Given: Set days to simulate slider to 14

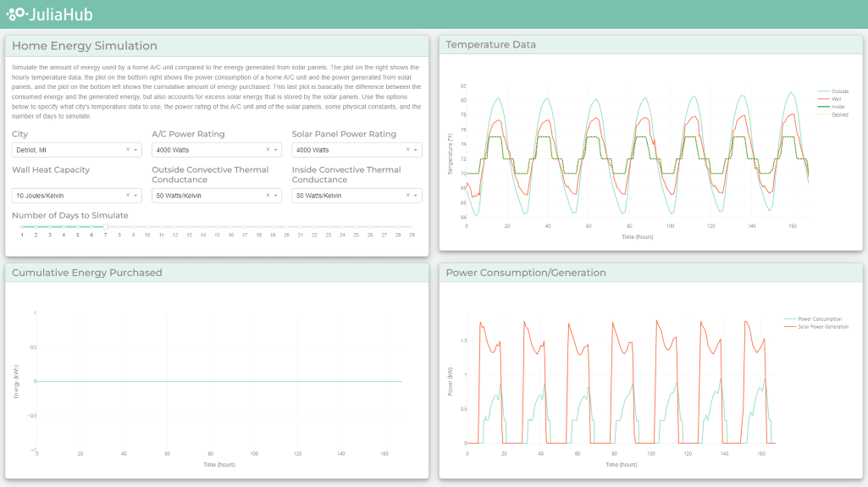Looking at the screenshot, I should point(202,227).
